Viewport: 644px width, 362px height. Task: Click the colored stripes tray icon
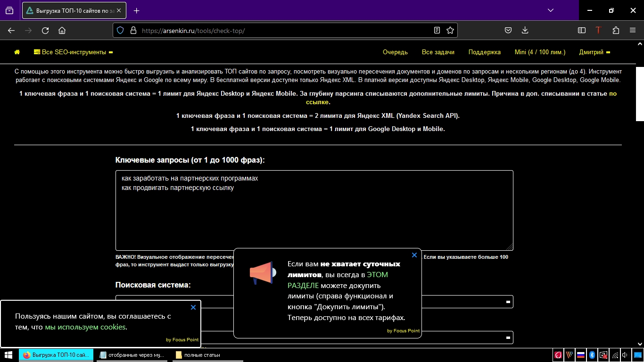click(570, 355)
